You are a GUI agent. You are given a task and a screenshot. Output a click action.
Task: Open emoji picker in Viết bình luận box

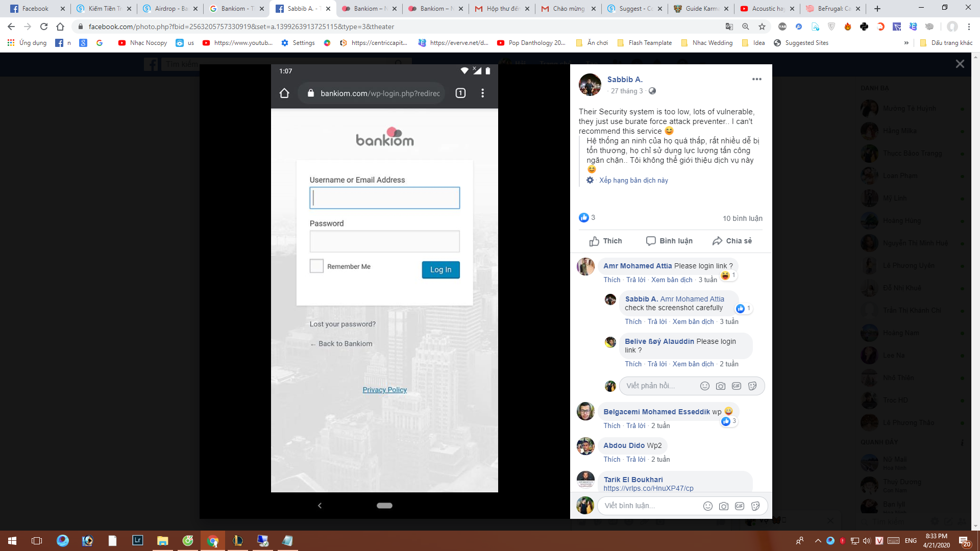point(707,506)
